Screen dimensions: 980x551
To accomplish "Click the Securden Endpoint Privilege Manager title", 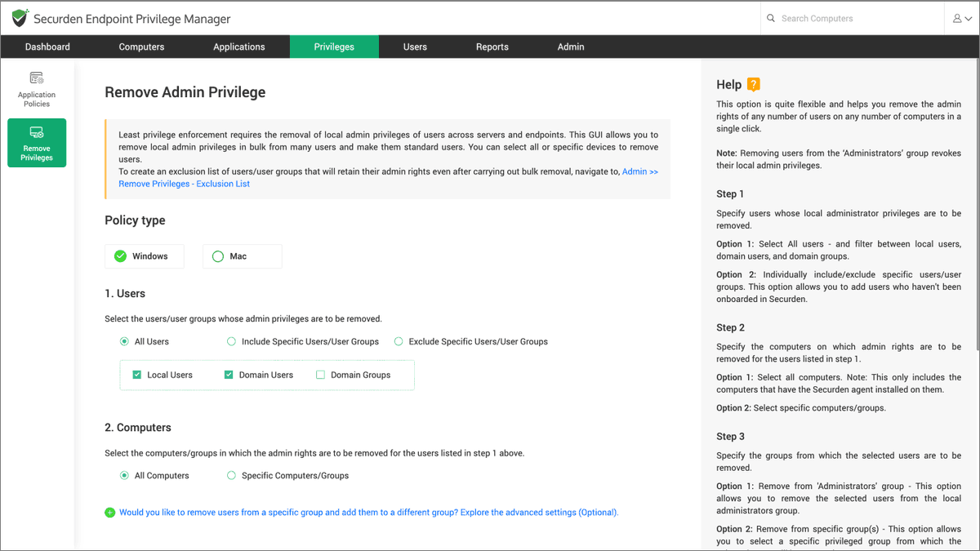I will [132, 19].
